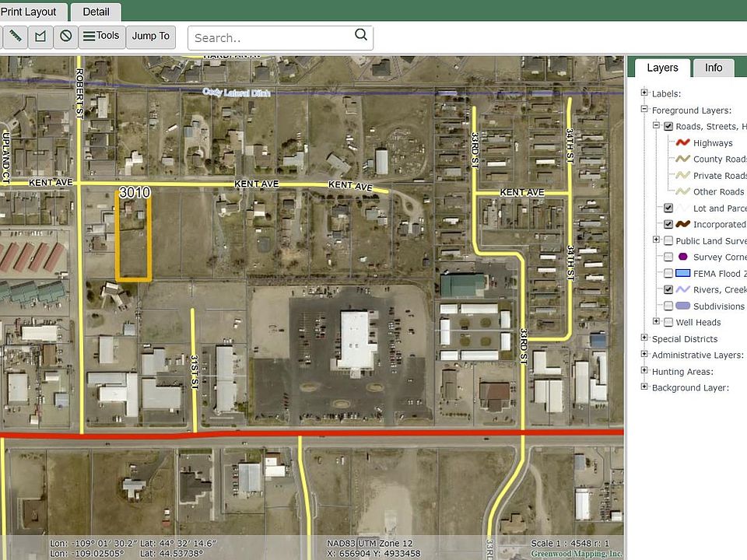Switch to the Info tab

coord(714,68)
